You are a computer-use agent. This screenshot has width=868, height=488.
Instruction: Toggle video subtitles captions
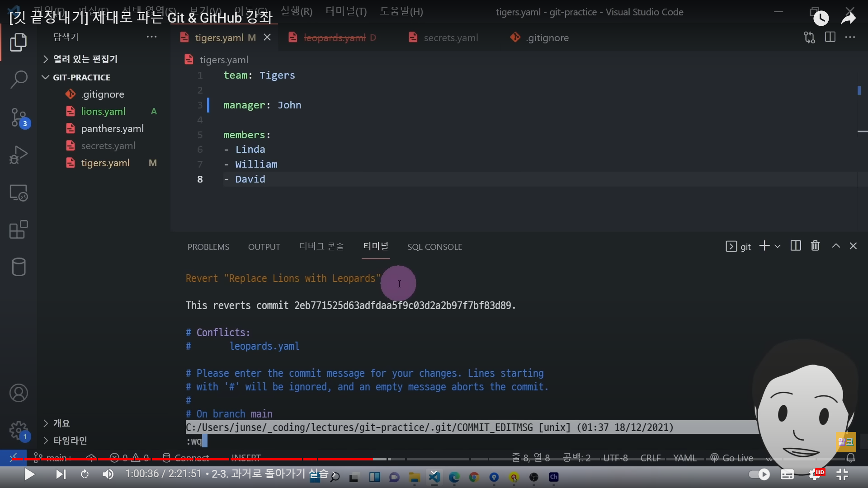click(x=787, y=474)
